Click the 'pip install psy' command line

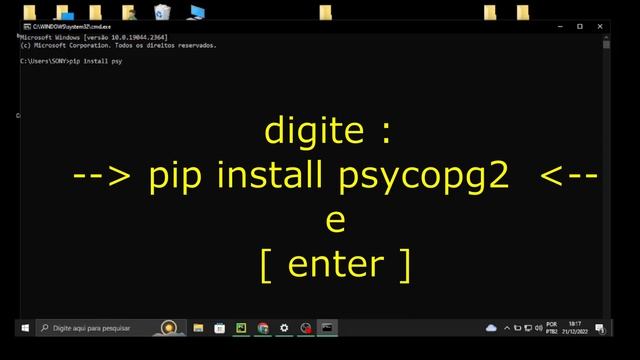click(x=71, y=61)
